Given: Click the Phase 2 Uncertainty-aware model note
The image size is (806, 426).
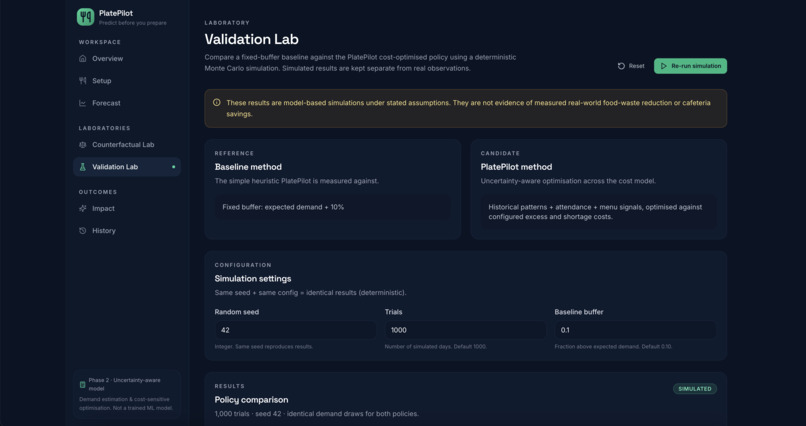Looking at the screenshot, I should tap(127, 394).
